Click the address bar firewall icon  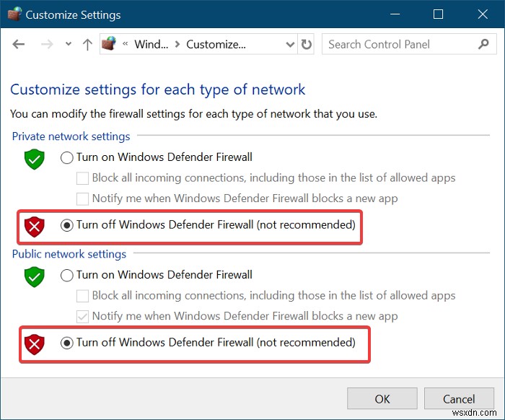click(109, 45)
